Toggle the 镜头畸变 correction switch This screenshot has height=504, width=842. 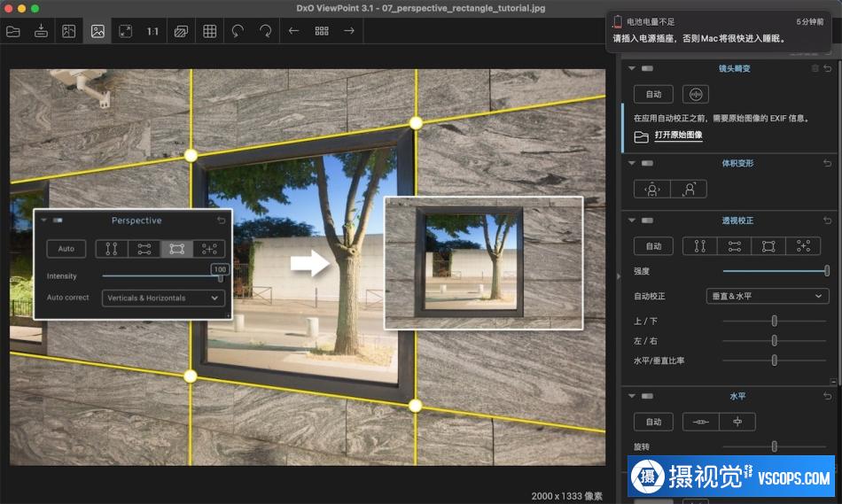pyautogui.click(x=647, y=69)
